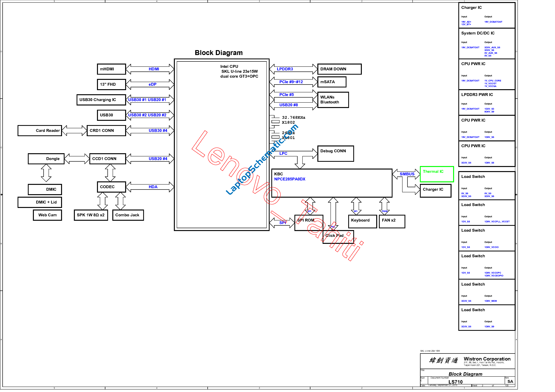Screen dimensions: 555x392
Task: Click the 'mHDMI' block
Action: 111,69
